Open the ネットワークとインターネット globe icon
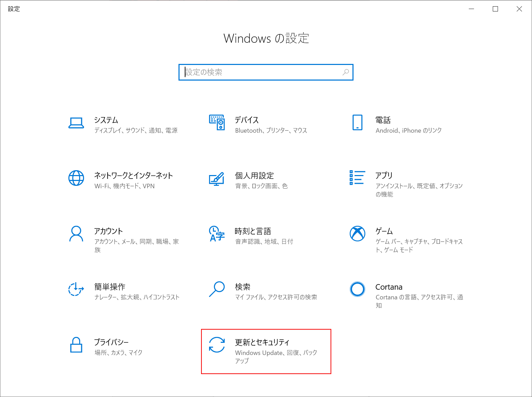The height and width of the screenshot is (397, 532). (76, 178)
